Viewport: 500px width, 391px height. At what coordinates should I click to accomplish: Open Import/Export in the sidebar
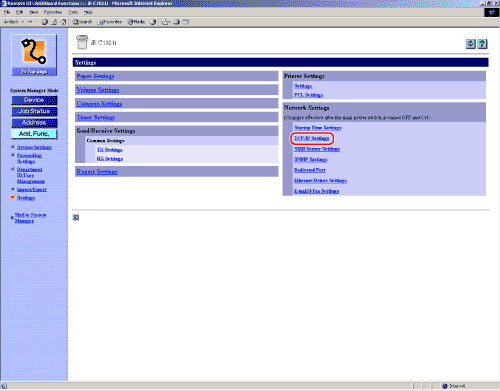[x=32, y=190]
